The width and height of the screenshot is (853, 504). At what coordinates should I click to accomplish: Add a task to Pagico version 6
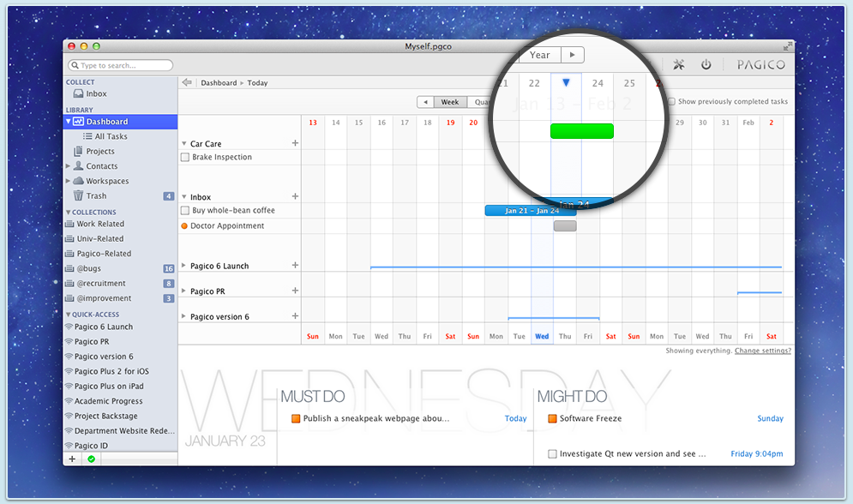pyautogui.click(x=295, y=316)
